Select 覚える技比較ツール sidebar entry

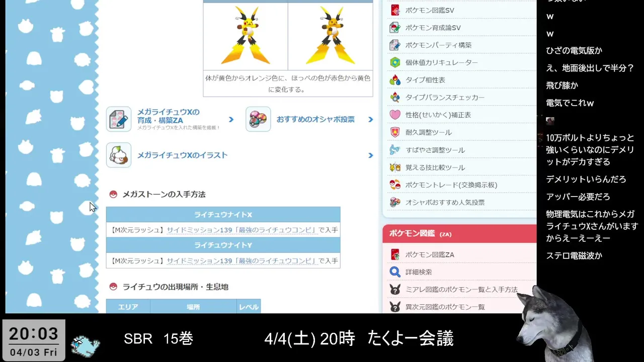pyautogui.click(x=435, y=167)
